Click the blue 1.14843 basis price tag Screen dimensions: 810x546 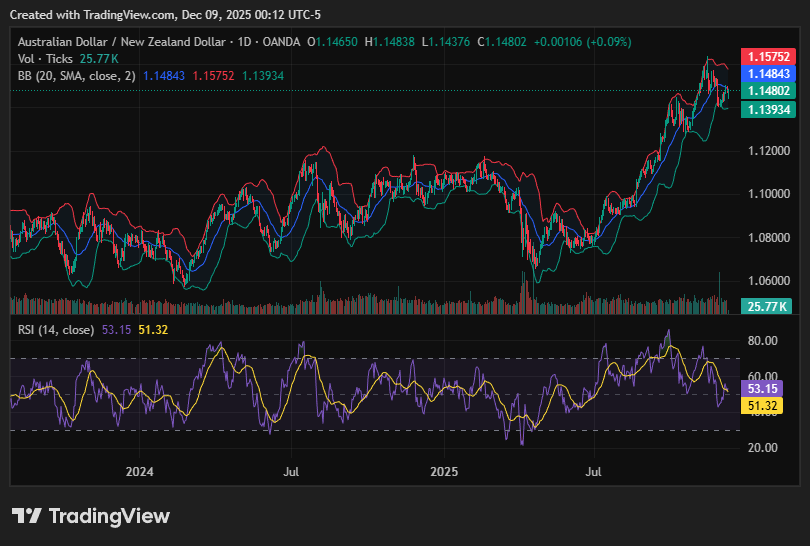[x=765, y=74]
